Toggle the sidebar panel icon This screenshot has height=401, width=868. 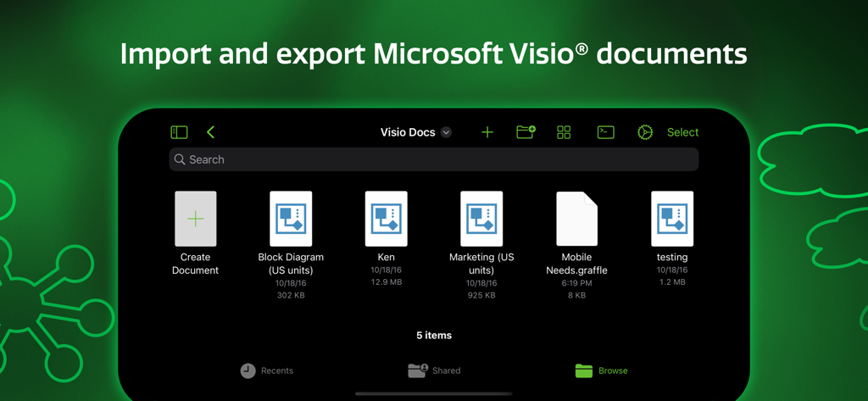179,132
